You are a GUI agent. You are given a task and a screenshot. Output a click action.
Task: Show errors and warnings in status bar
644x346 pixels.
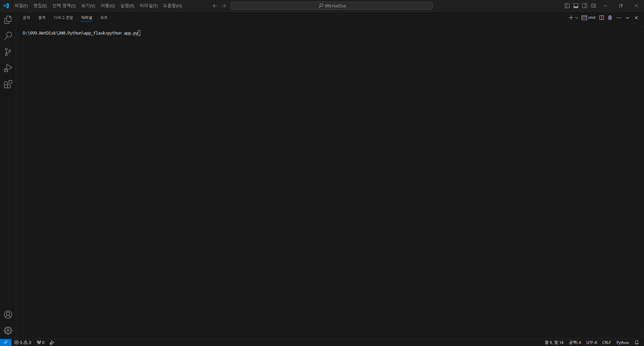pyautogui.click(x=23, y=342)
